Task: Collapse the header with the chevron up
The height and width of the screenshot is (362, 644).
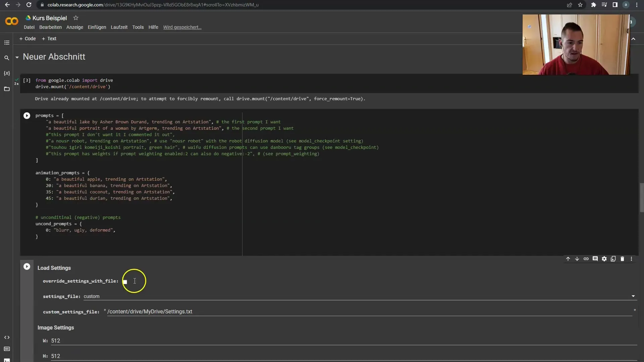Action: 633,39
